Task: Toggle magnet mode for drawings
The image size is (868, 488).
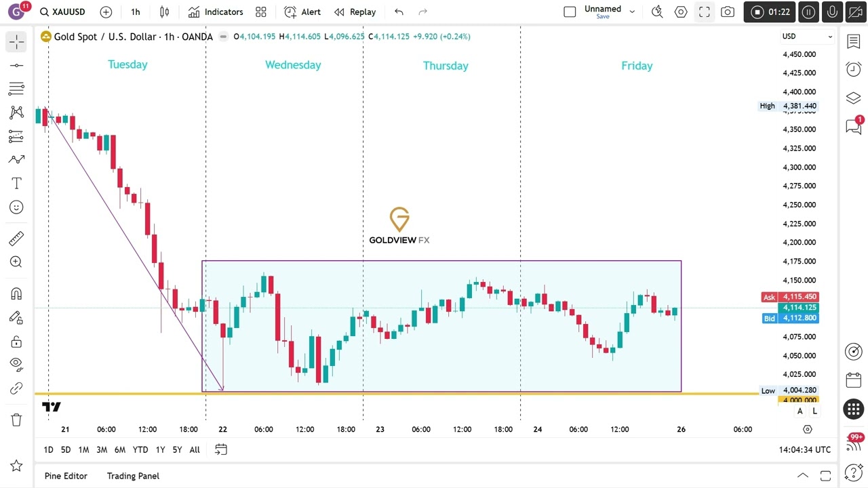Action: 16,293
